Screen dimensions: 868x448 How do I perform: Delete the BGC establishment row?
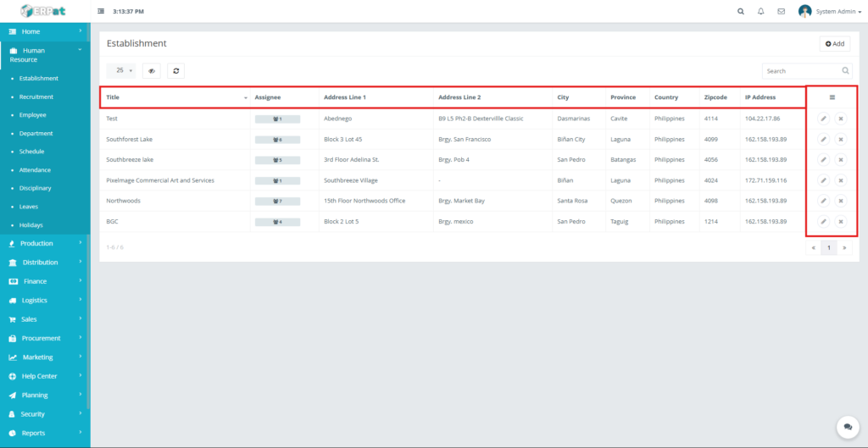841,221
